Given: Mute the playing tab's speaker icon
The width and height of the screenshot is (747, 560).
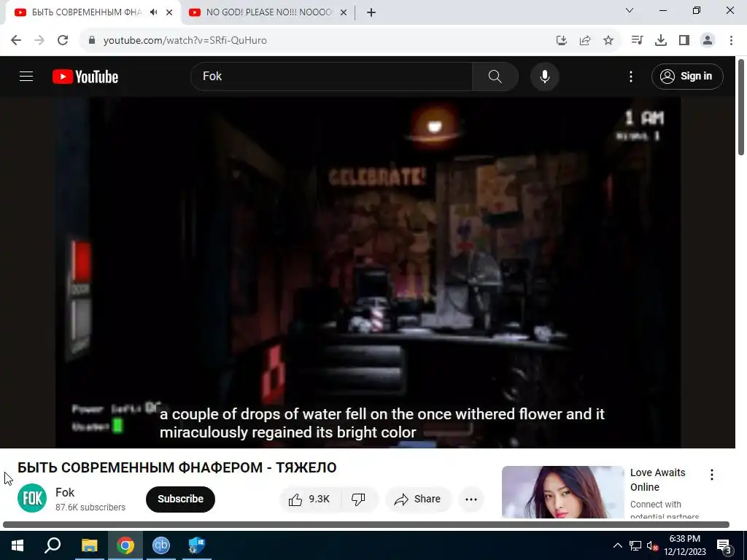Looking at the screenshot, I should pos(153,12).
